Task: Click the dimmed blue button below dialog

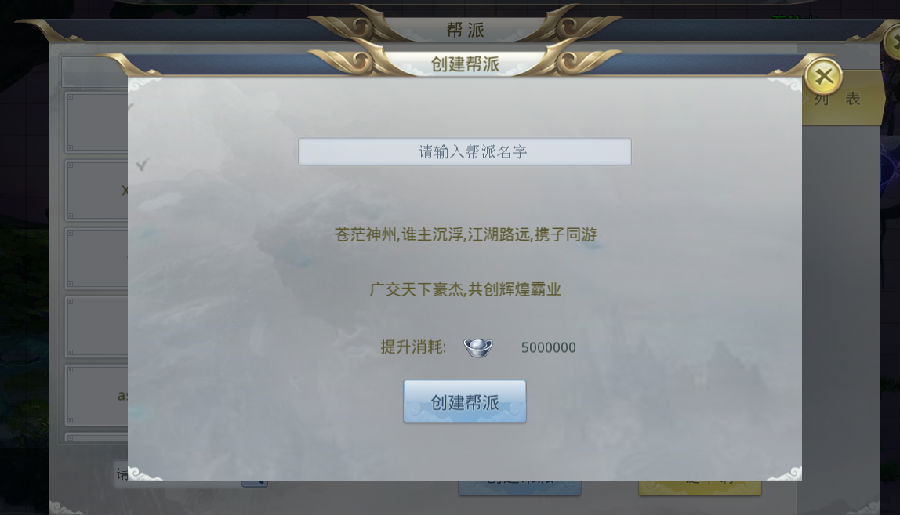Action: [x=519, y=487]
